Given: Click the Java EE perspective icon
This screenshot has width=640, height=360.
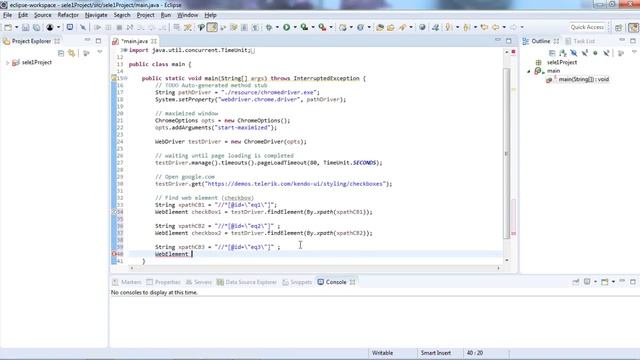Looking at the screenshot, I should coord(633,27).
